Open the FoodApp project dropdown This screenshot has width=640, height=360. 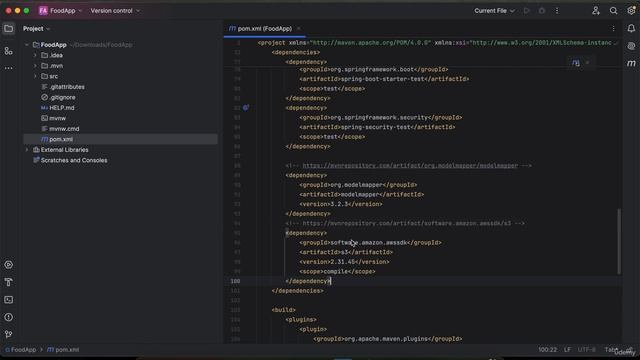coord(66,11)
